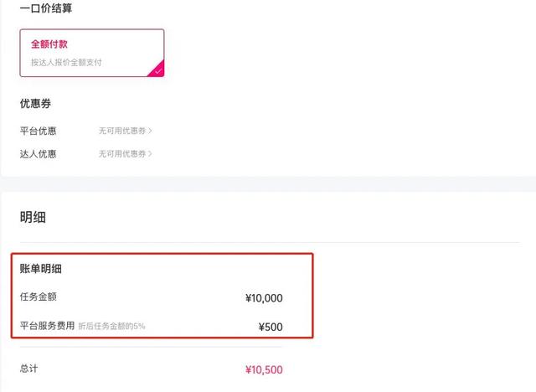Click the pink checkmark corner on 全额付款
Image resolution: width=536 pixels, height=392 pixels.
157,70
